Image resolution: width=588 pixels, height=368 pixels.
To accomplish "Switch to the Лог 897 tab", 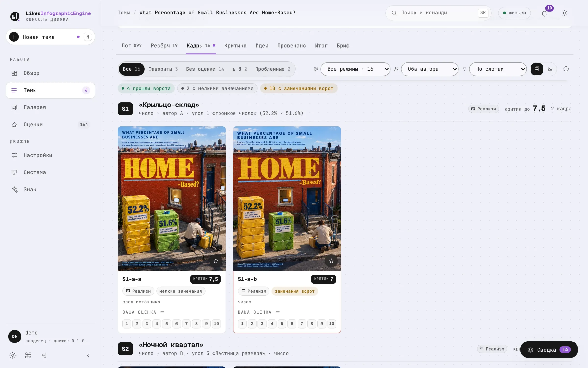I will [132, 46].
